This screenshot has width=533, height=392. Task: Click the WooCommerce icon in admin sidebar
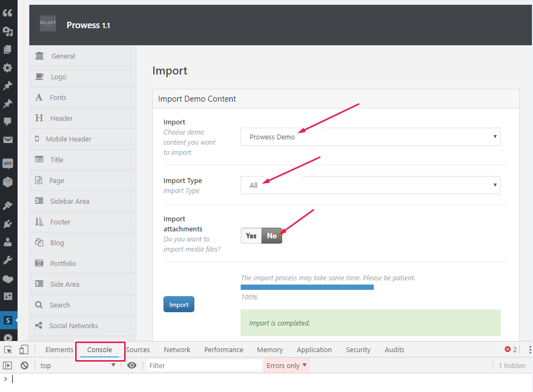coord(7,164)
